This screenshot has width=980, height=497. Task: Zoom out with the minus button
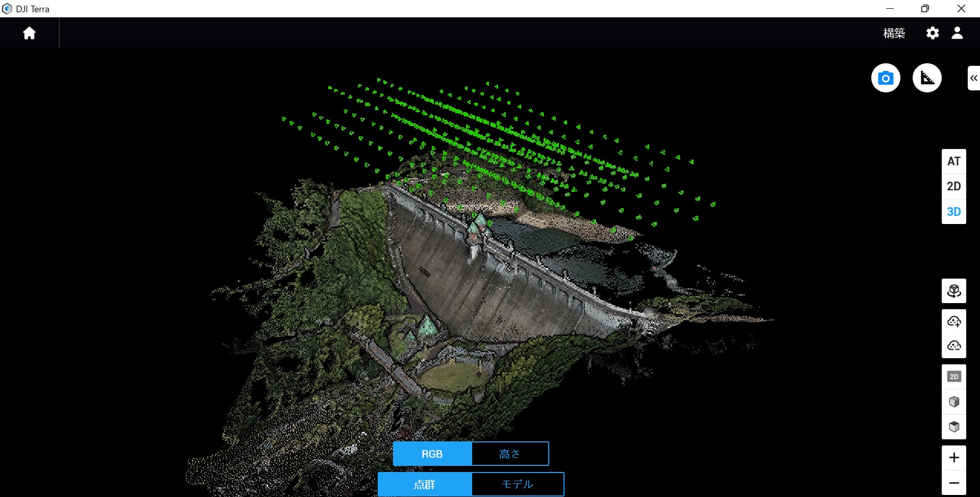(953, 483)
